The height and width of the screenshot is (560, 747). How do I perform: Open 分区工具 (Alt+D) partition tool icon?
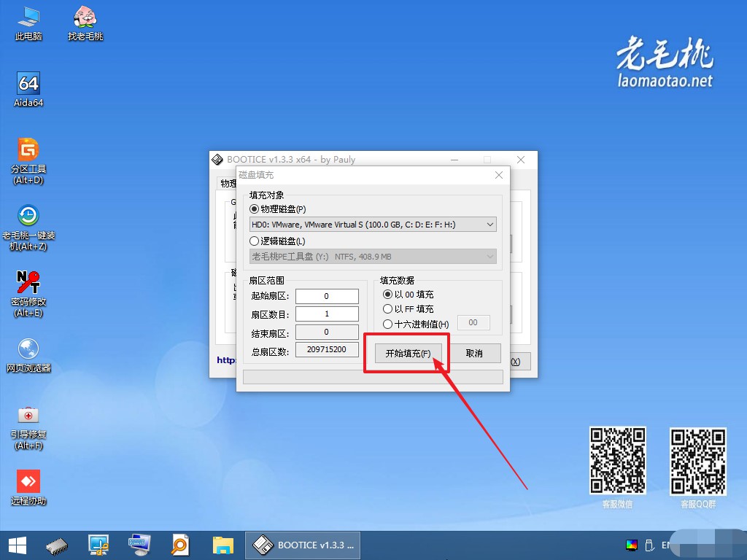coord(28,161)
